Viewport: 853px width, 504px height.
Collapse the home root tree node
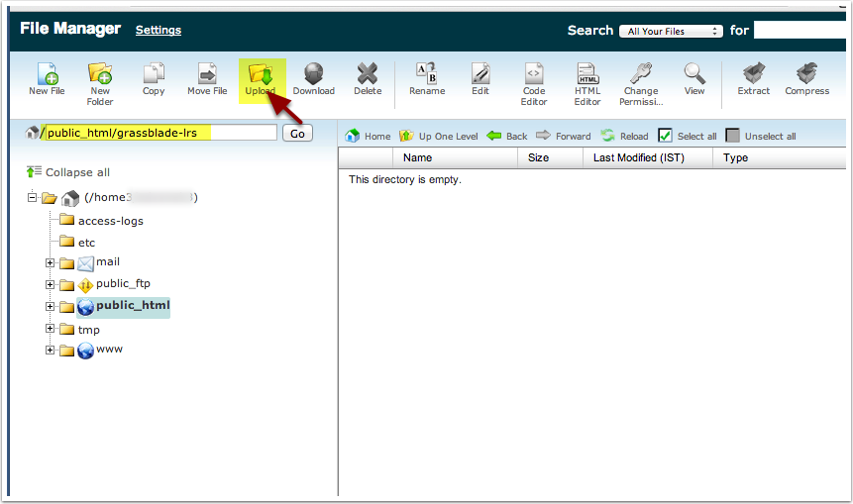coord(33,198)
